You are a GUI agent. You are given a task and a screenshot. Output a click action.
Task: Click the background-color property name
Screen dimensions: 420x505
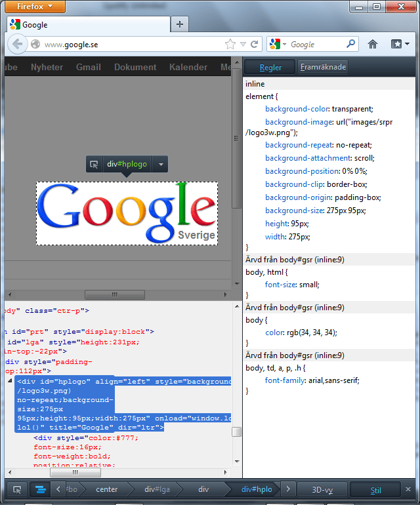297,109
